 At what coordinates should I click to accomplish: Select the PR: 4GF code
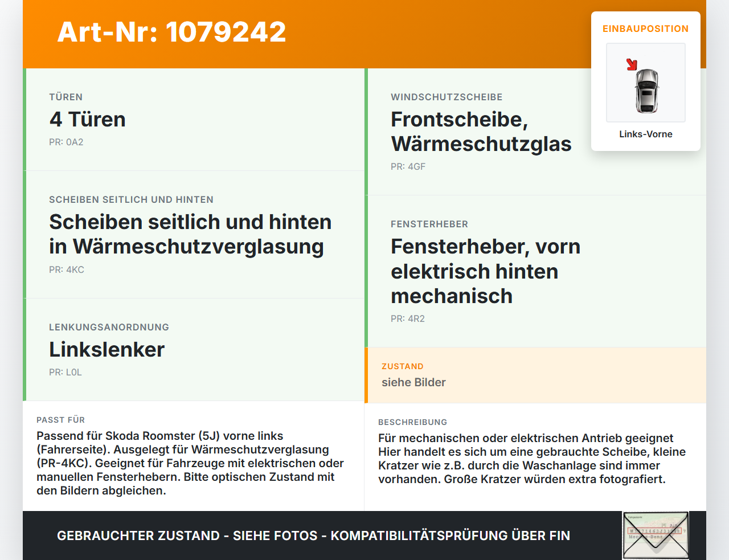[408, 167]
